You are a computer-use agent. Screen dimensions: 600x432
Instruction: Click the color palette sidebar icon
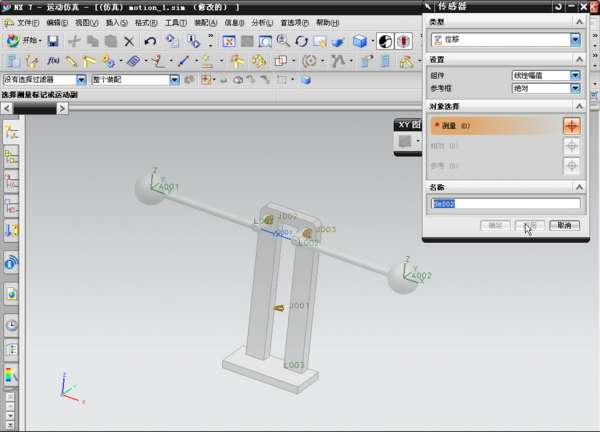11,375
